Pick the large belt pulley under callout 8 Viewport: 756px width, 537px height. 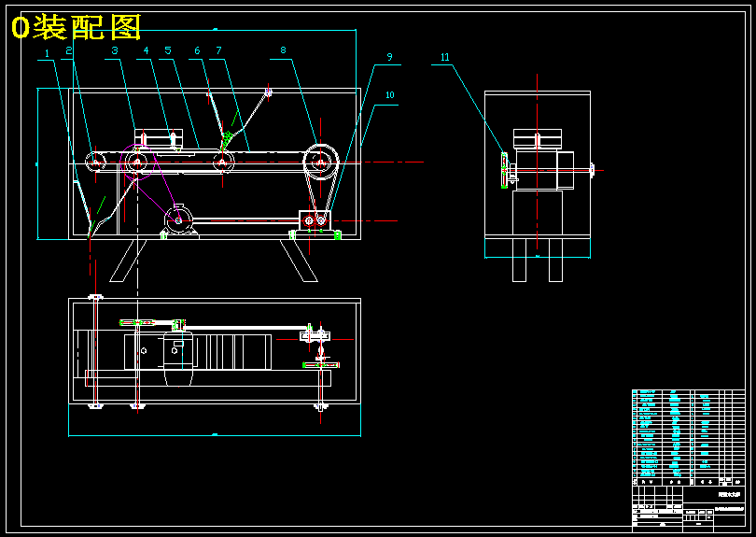321,163
